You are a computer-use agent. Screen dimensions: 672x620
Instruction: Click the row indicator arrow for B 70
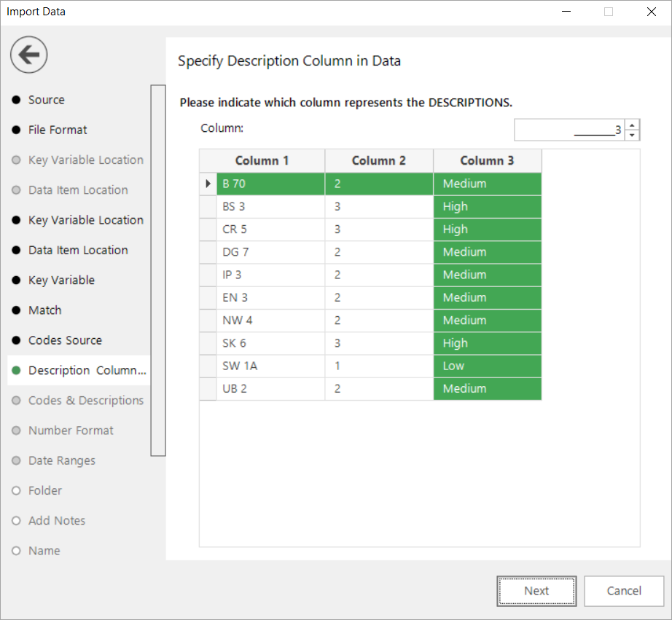[208, 184]
